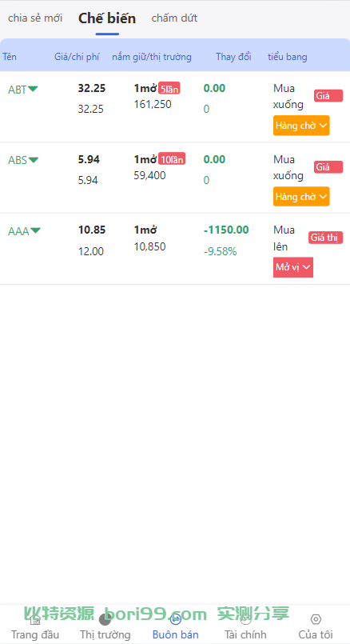Viewport: 350px width, 644px height.
Task: Select the Chế biến tab
Action: click(x=107, y=18)
